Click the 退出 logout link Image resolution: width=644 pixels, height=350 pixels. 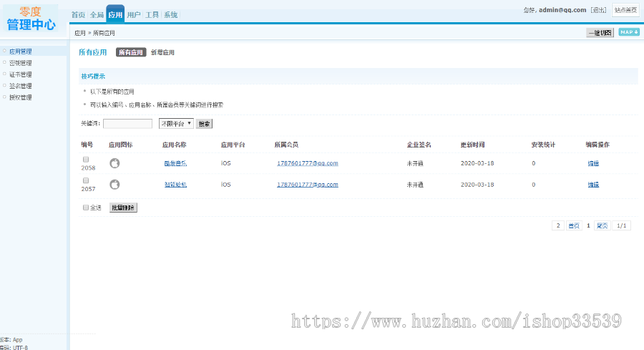pyautogui.click(x=598, y=10)
